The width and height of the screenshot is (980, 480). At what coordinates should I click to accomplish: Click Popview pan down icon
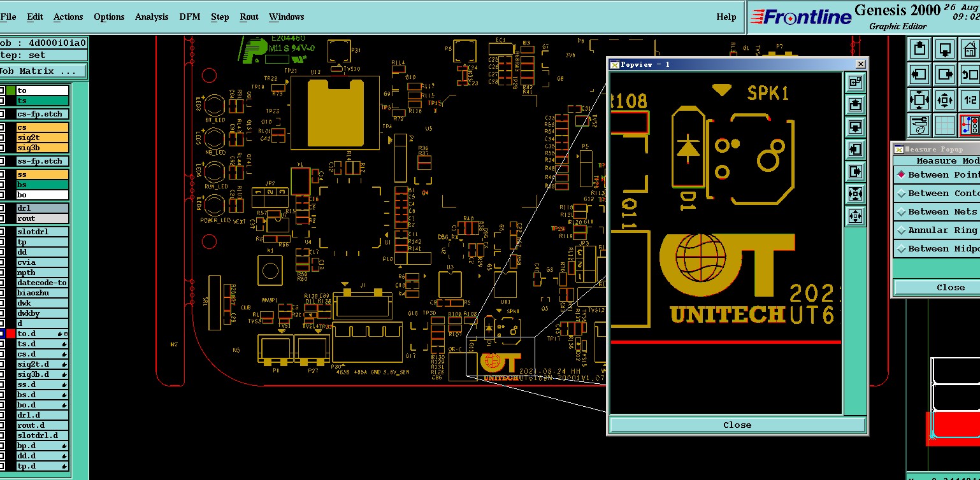[855, 127]
